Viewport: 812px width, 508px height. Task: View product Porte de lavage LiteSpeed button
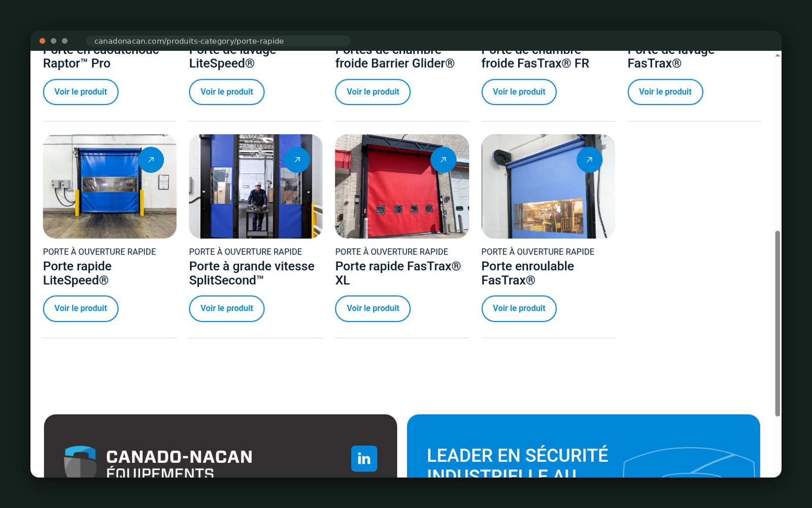(x=227, y=92)
